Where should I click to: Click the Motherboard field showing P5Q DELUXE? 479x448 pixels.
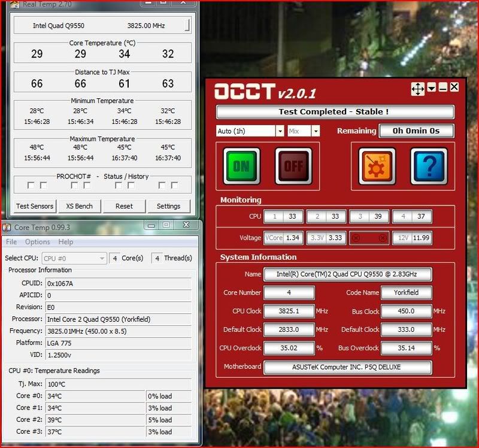click(x=348, y=367)
